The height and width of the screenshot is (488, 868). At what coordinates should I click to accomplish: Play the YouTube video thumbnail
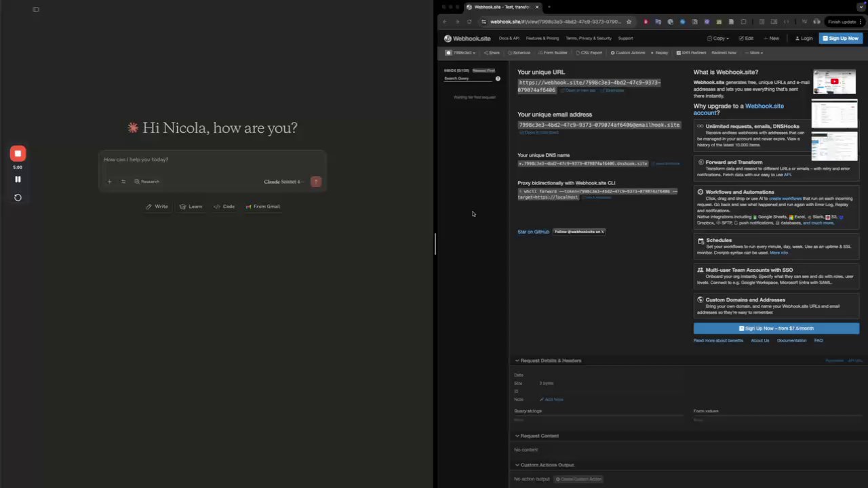pos(834,82)
